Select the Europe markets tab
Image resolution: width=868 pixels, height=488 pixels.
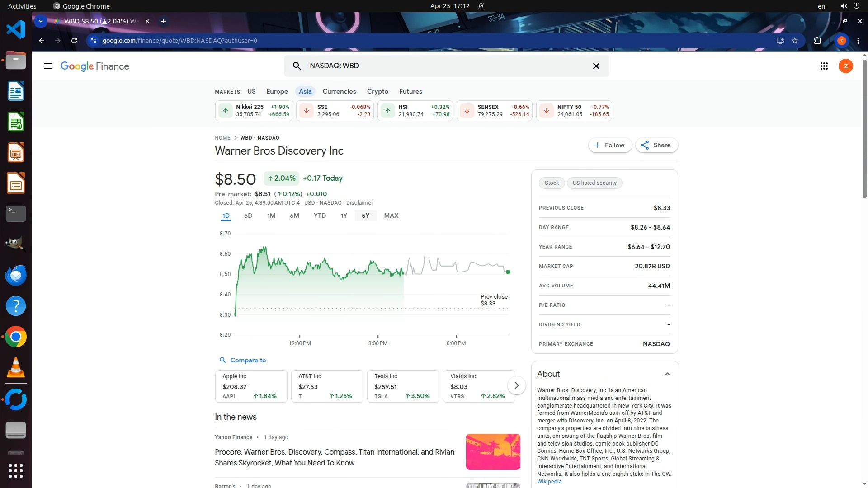(277, 91)
